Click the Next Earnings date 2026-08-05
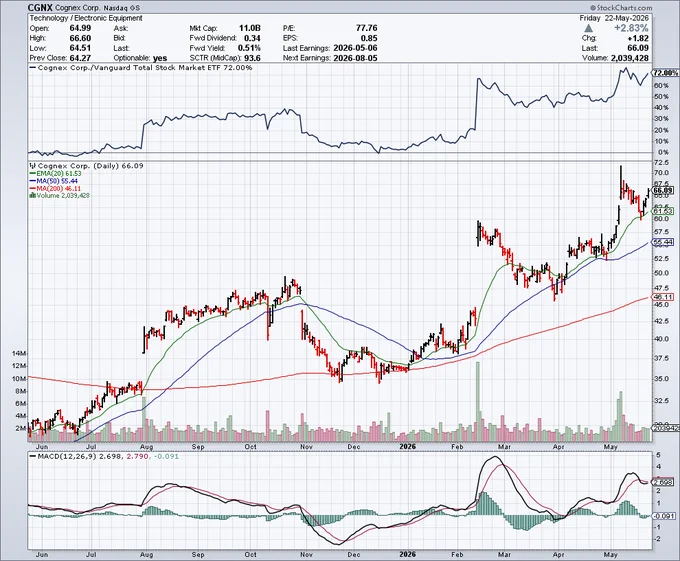Viewport: 680px width, 561px height. [x=355, y=58]
